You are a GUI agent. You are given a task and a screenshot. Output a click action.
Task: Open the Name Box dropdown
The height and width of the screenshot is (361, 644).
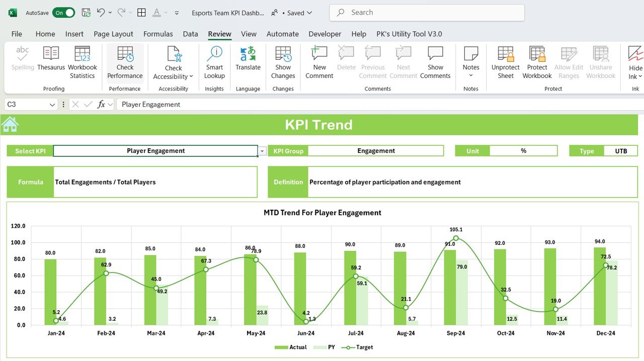pos(53,104)
